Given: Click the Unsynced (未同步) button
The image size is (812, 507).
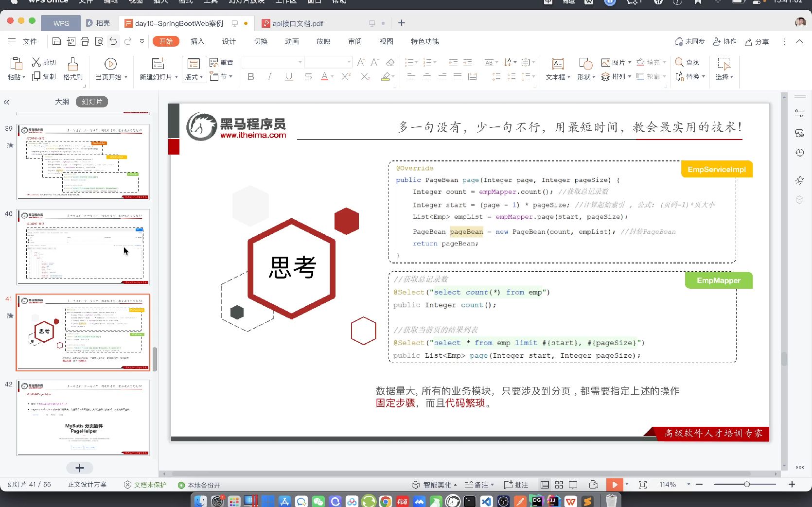Looking at the screenshot, I should click(x=689, y=42).
